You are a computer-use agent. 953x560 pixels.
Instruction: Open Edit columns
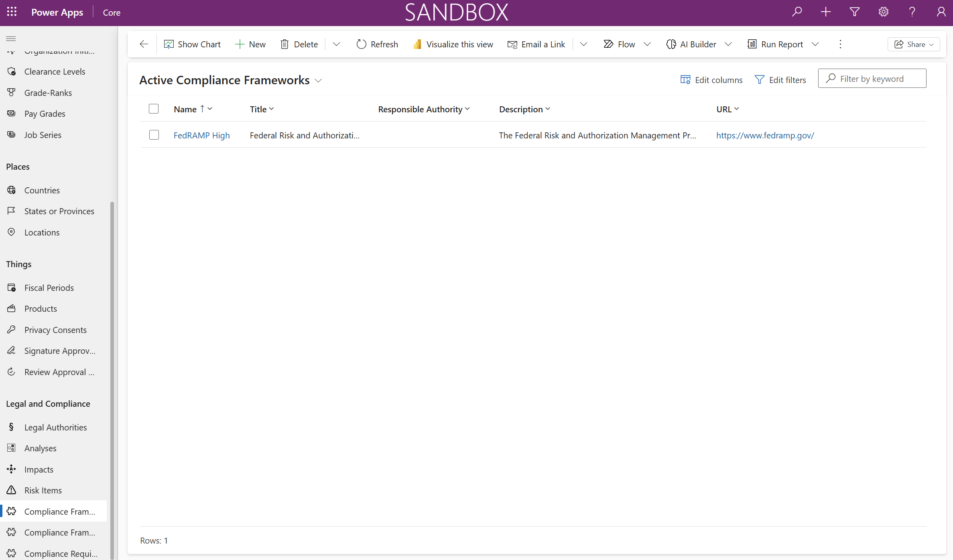pyautogui.click(x=711, y=80)
